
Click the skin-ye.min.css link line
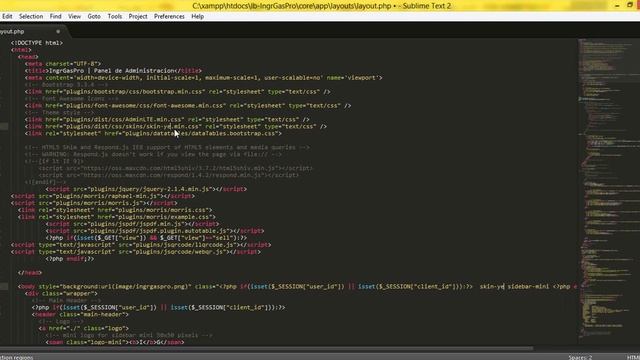pos(176,126)
